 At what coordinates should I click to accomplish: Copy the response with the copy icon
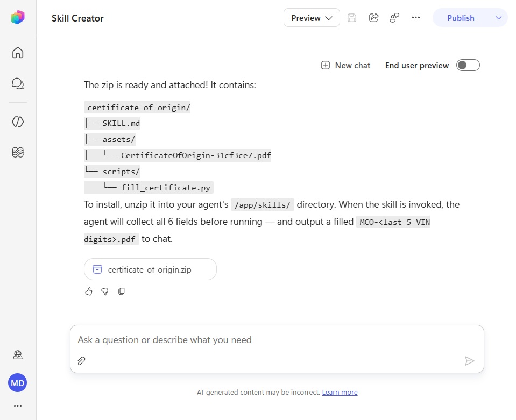pos(122,291)
